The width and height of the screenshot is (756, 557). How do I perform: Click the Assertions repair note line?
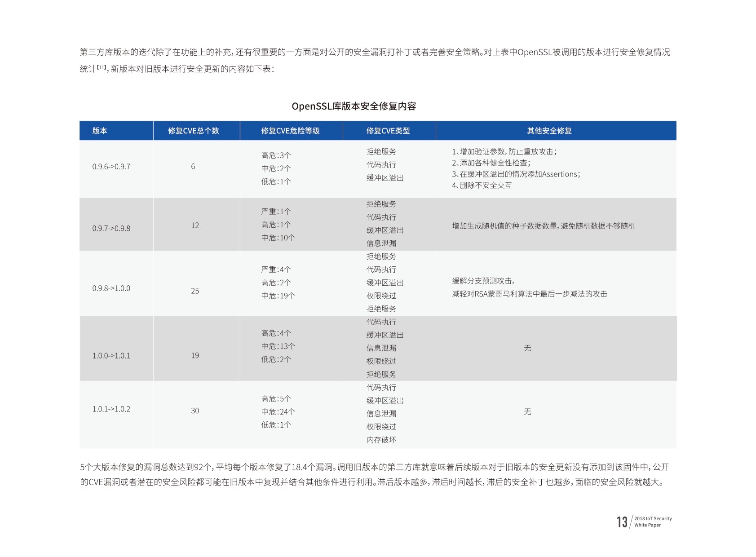click(516, 174)
